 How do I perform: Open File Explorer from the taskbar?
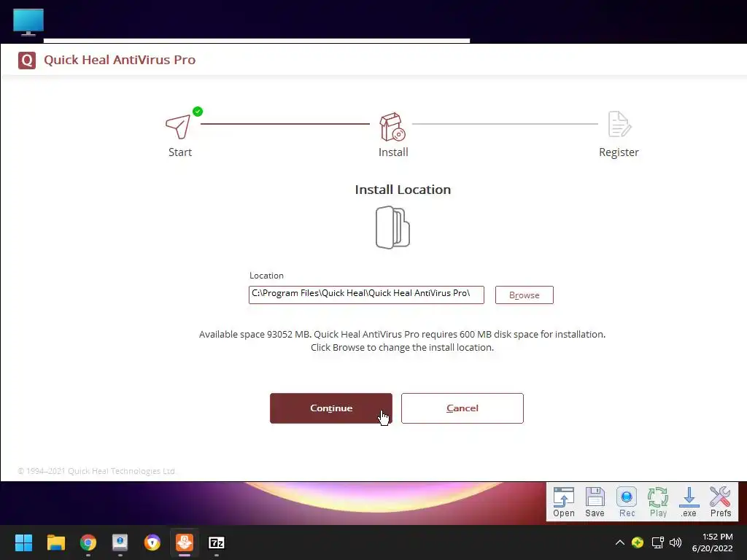pos(55,542)
